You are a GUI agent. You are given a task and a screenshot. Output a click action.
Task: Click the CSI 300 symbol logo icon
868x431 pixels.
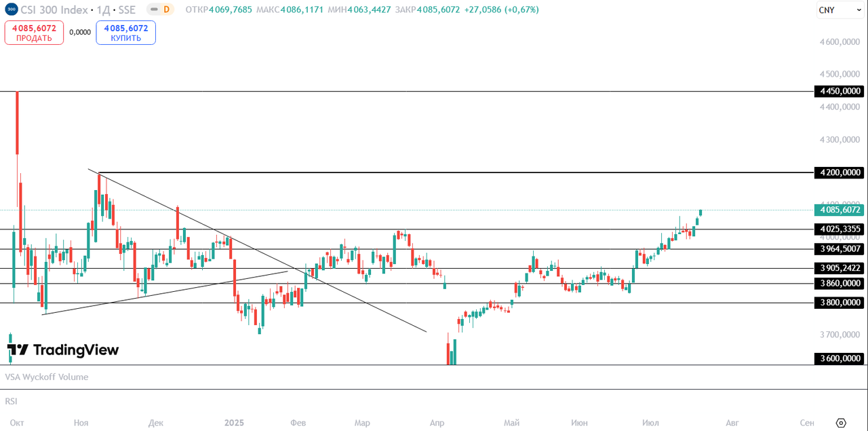tap(11, 10)
